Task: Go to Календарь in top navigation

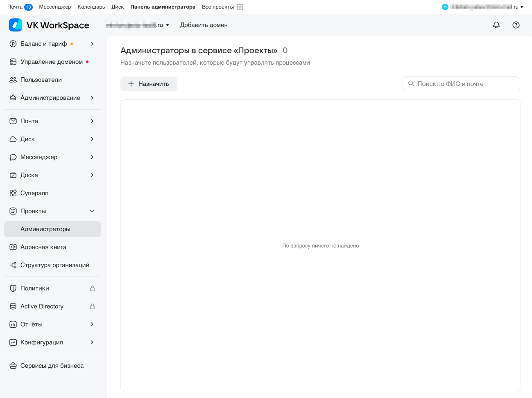Action: coord(91,7)
